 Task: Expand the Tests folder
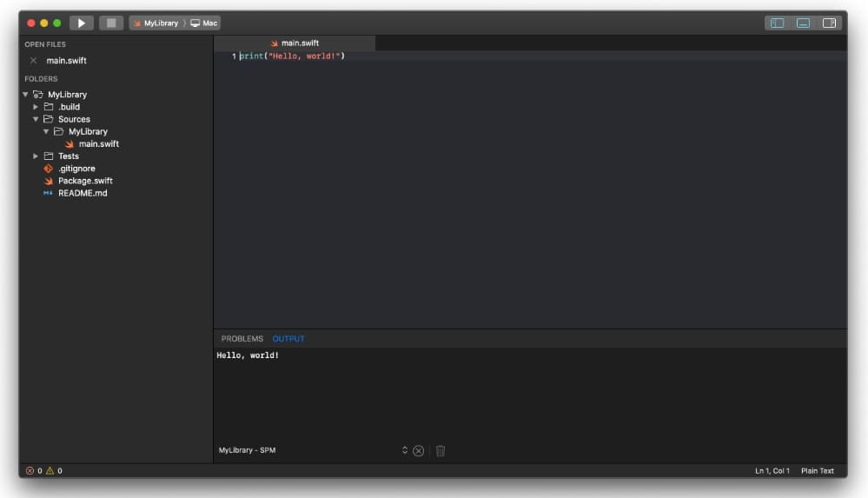point(36,156)
